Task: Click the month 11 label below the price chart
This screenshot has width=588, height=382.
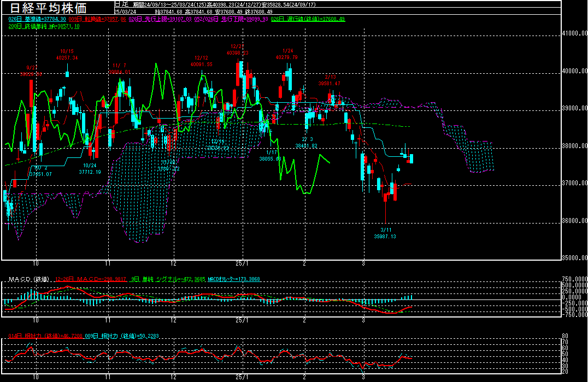Action: point(108,263)
